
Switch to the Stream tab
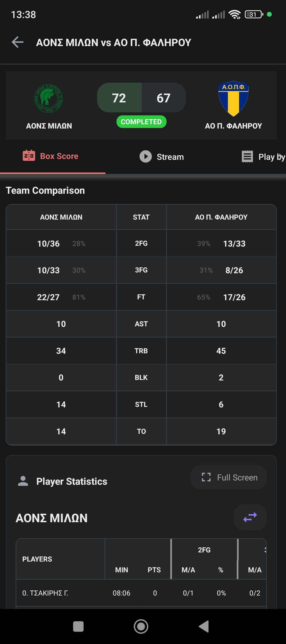162,157
